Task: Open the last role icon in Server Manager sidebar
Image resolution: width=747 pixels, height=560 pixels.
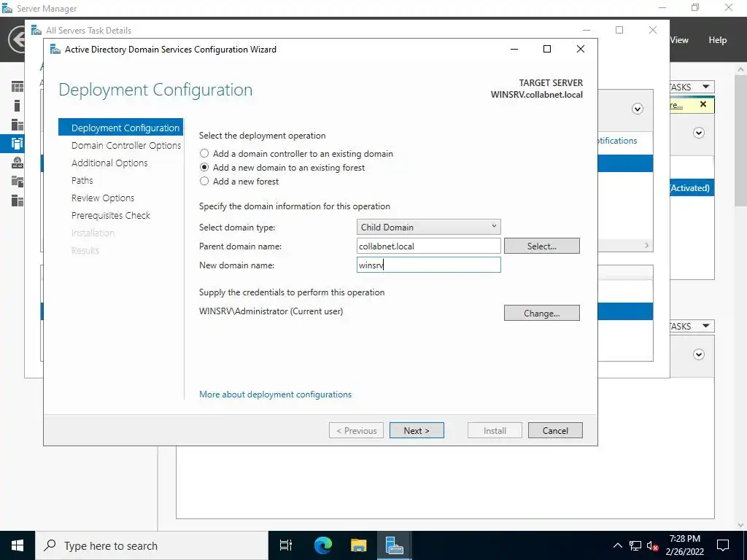Action: coord(18,201)
